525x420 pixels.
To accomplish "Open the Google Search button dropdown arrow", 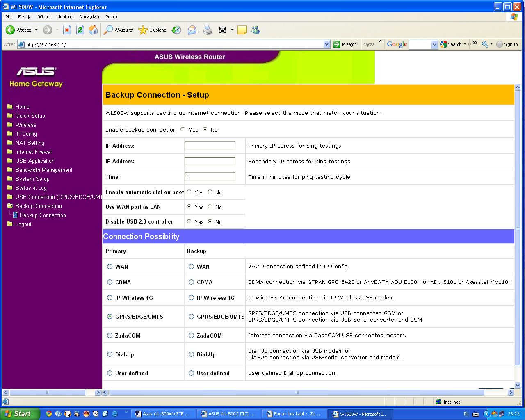I will [x=465, y=44].
